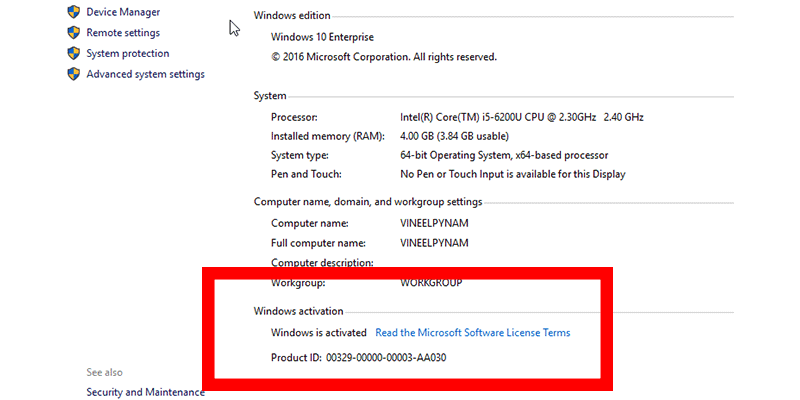Click the Windows 10 Enterprise edition text
Image resolution: width=800 pixels, height=400 pixels.
(x=322, y=37)
